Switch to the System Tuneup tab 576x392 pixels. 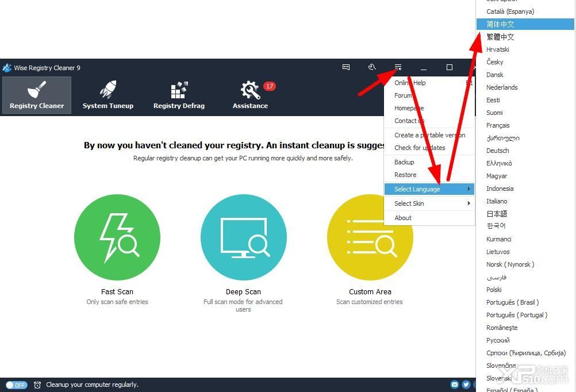[108, 95]
